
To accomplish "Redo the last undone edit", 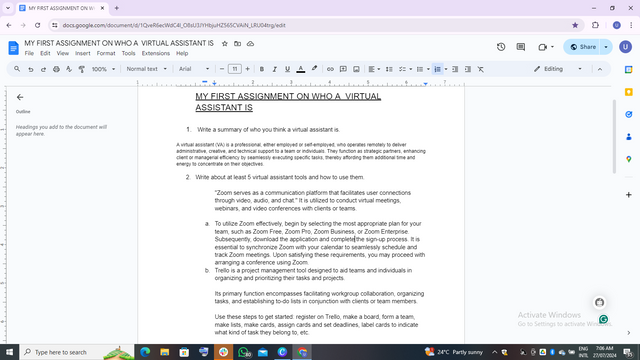I will (x=43, y=69).
